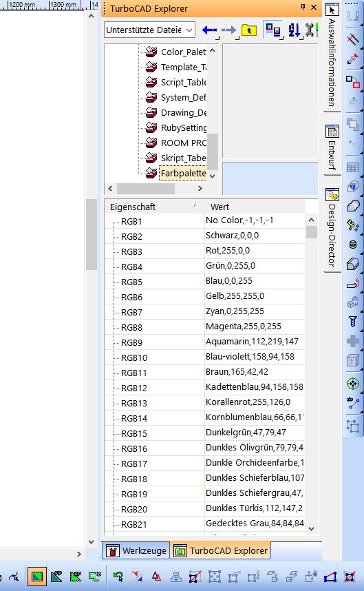Click the yellow folder-up icon
The height and width of the screenshot is (591, 364).
pyautogui.click(x=249, y=30)
